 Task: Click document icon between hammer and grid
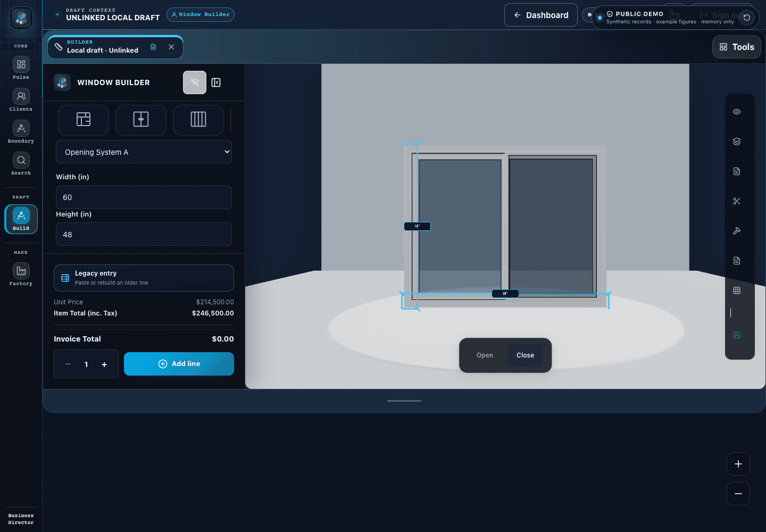click(737, 261)
